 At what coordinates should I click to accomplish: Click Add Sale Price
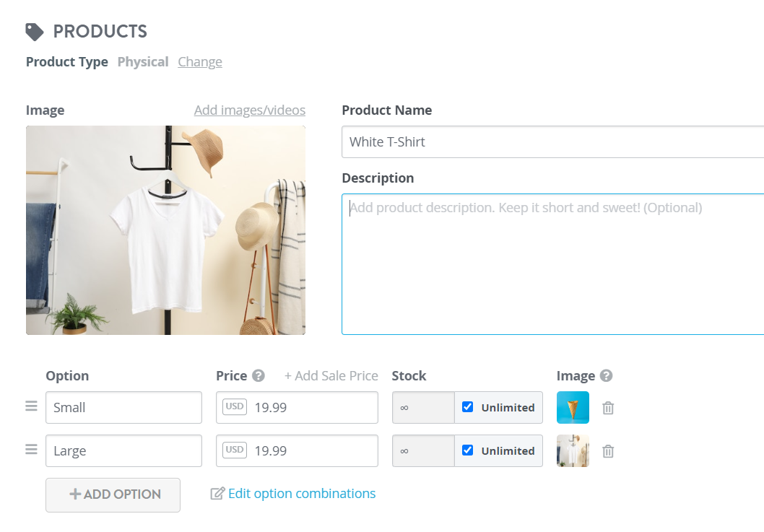point(331,375)
